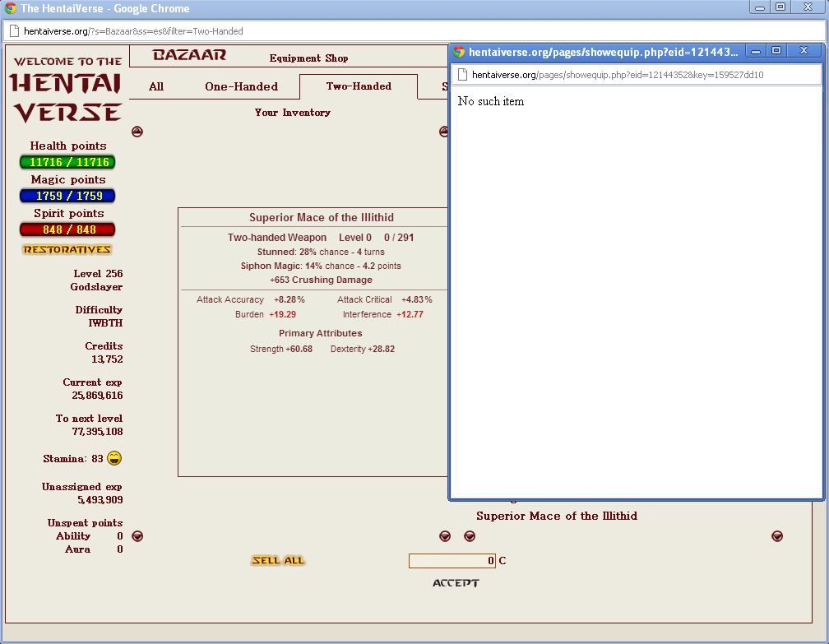The width and height of the screenshot is (829, 644).
Task: Click the down arrow at the shop pane's bottom-right
Action: tap(777, 536)
